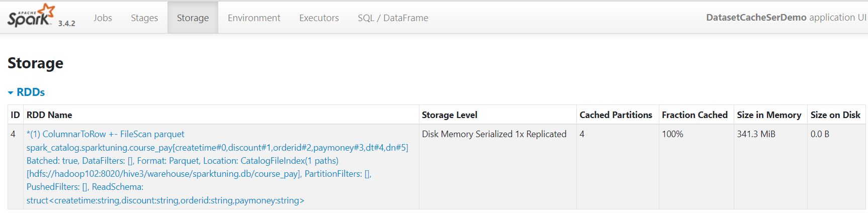The width and height of the screenshot is (868, 220).
Task: Open the ColumnarToRow FileScan parquet RDD link
Action: (217, 167)
